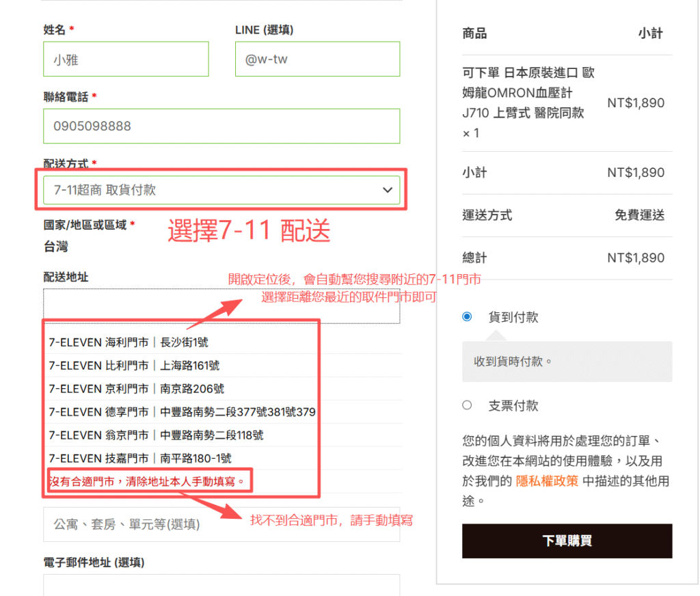
Task: Select the 貨到付款 radio button
Action: click(467, 316)
